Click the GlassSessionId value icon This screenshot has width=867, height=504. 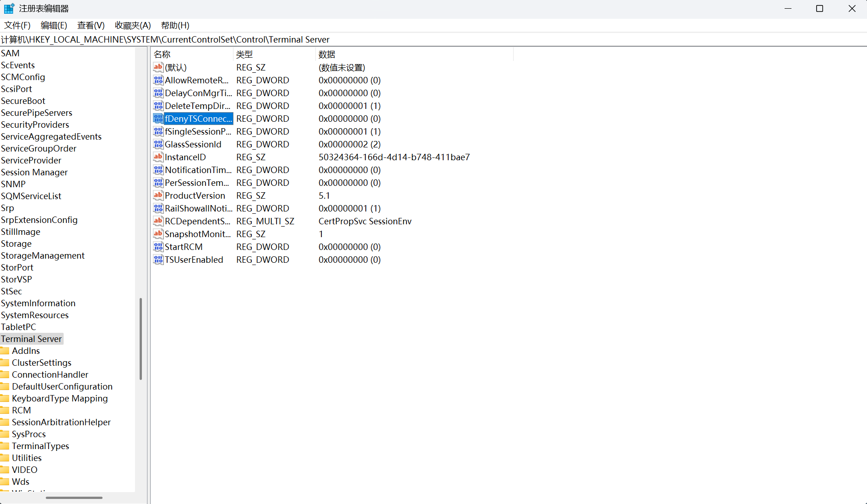pos(158,144)
